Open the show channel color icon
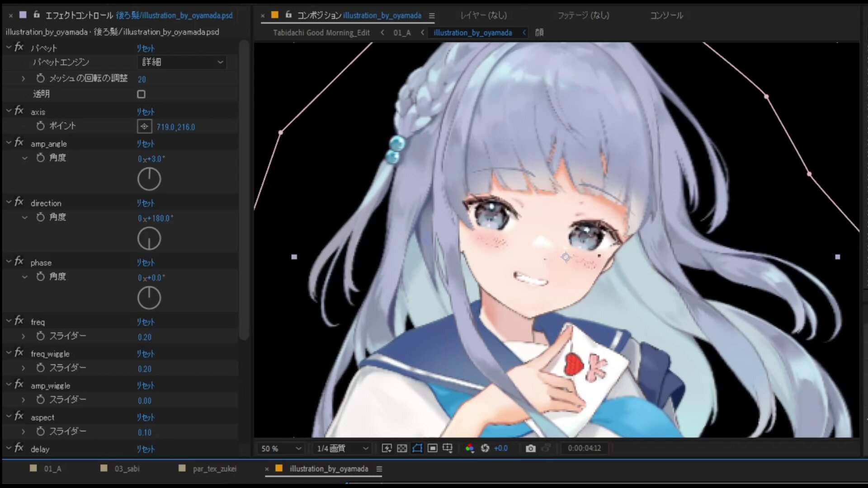The width and height of the screenshot is (868, 488). tap(470, 448)
